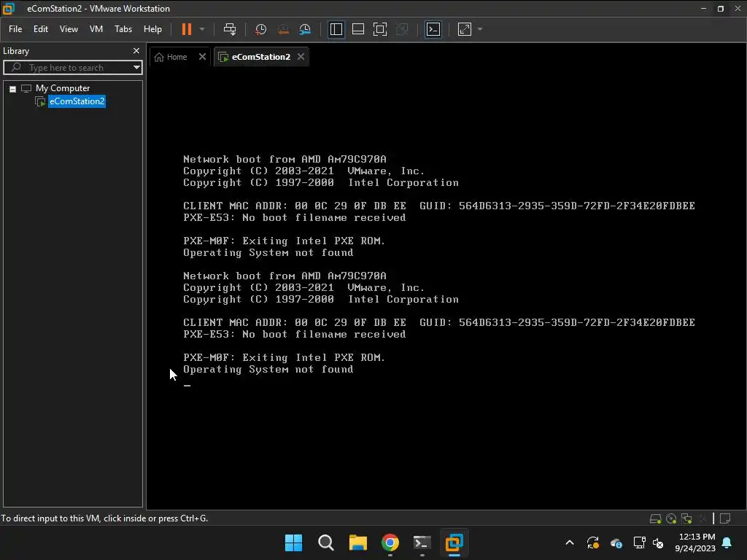Revert the VM to its previous snapshot
The width and height of the screenshot is (747, 560).
[283, 29]
